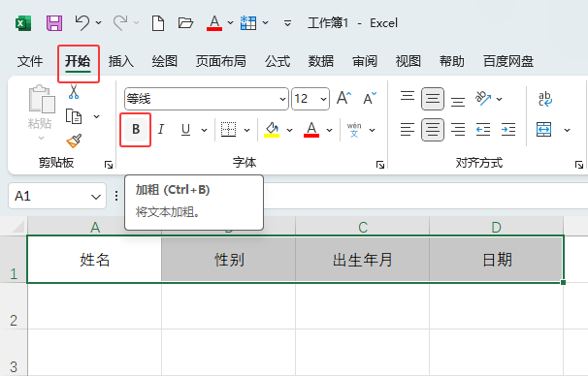Switch to the 绘图 tab

pyautogui.click(x=165, y=61)
